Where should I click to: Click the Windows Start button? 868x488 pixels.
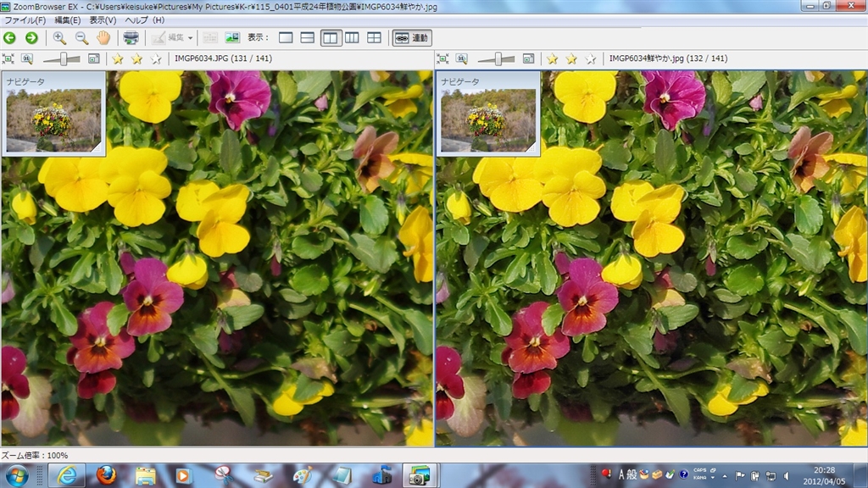pyautogui.click(x=16, y=475)
